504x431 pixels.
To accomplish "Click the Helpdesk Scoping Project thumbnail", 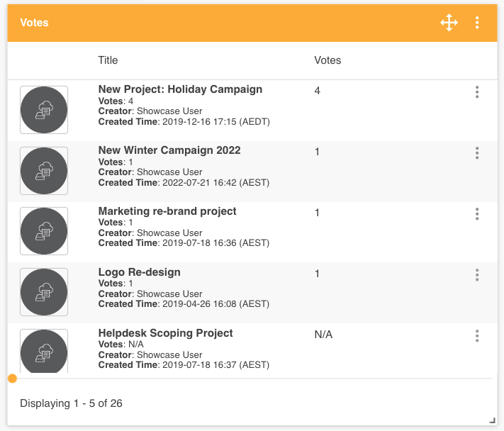I will tap(44, 351).
